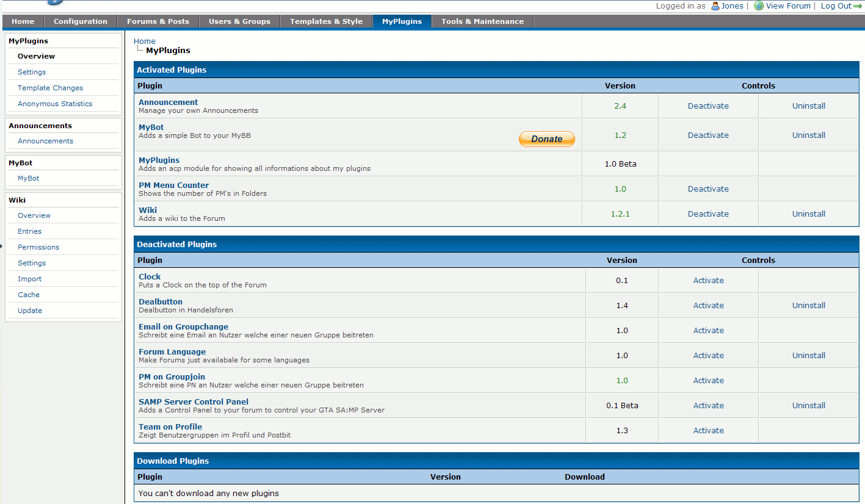865x504 pixels.
Task: Open Wiki Import in the sidebar
Action: pos(30,279)
